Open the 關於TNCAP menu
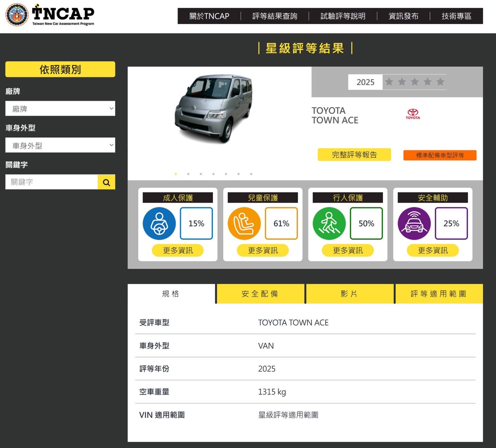This screenshot has height=448, width=496. tap(209, 16)
